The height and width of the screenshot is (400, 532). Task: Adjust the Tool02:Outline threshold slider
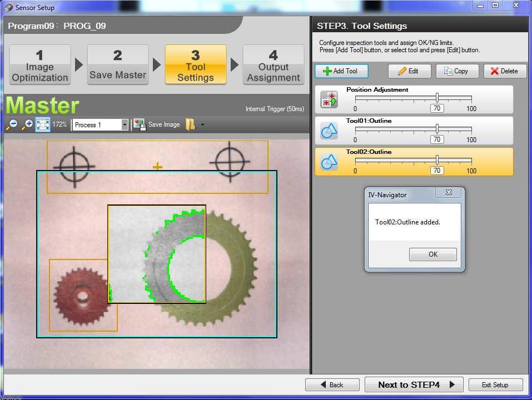[437, 161]
